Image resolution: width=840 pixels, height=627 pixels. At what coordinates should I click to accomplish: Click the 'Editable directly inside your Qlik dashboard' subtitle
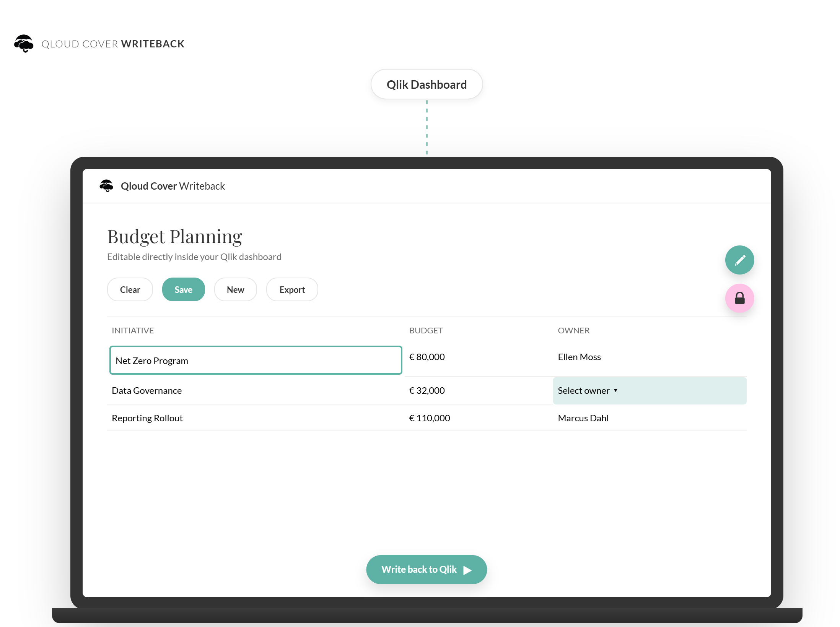194,257
